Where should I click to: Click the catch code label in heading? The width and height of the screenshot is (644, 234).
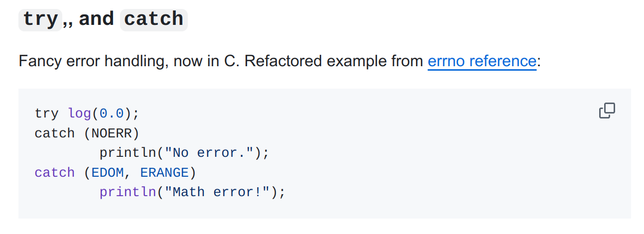pos(154,19)
